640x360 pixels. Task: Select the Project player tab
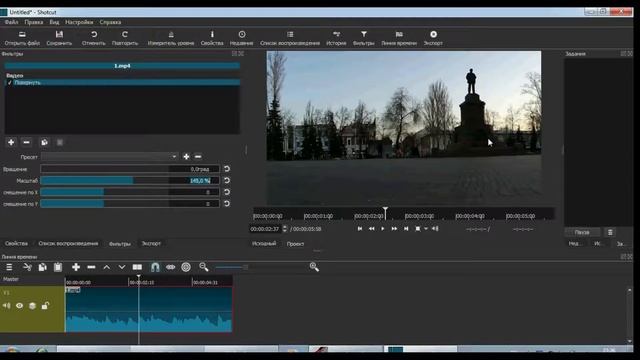point(295,244)
